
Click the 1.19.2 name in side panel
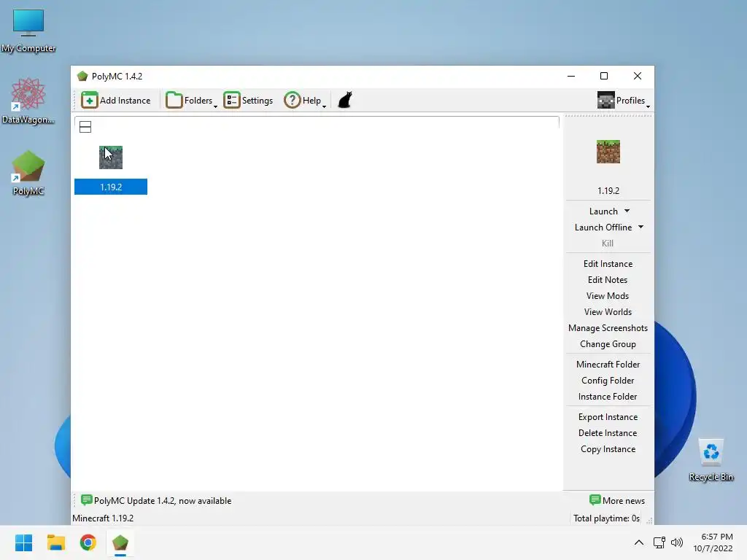click(608, 191)
